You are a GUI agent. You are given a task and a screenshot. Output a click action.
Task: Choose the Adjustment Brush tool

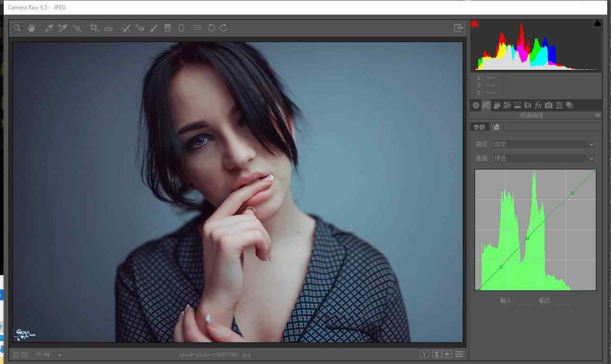coord(153,28)
